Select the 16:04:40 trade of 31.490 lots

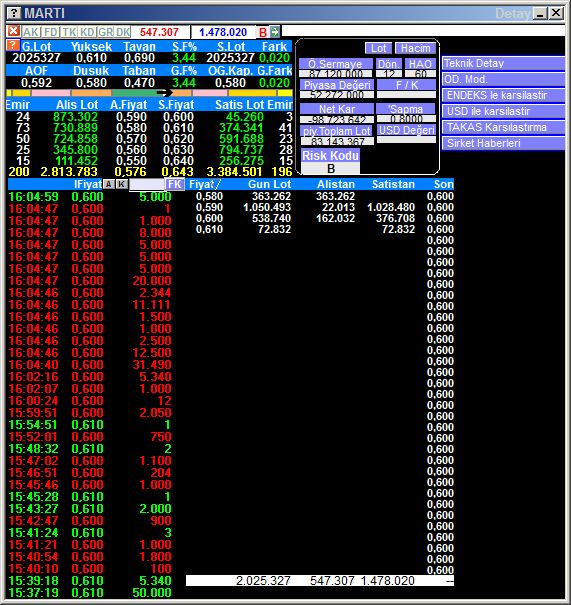[x=90, y=365]
